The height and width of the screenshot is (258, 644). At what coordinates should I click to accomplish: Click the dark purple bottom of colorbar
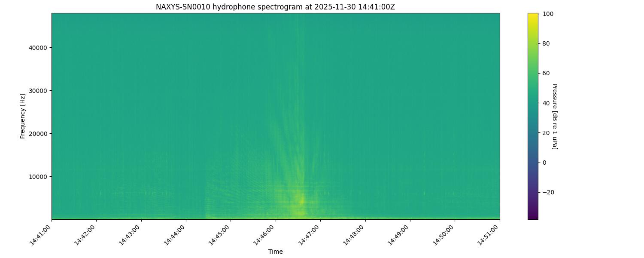point(532,217)
